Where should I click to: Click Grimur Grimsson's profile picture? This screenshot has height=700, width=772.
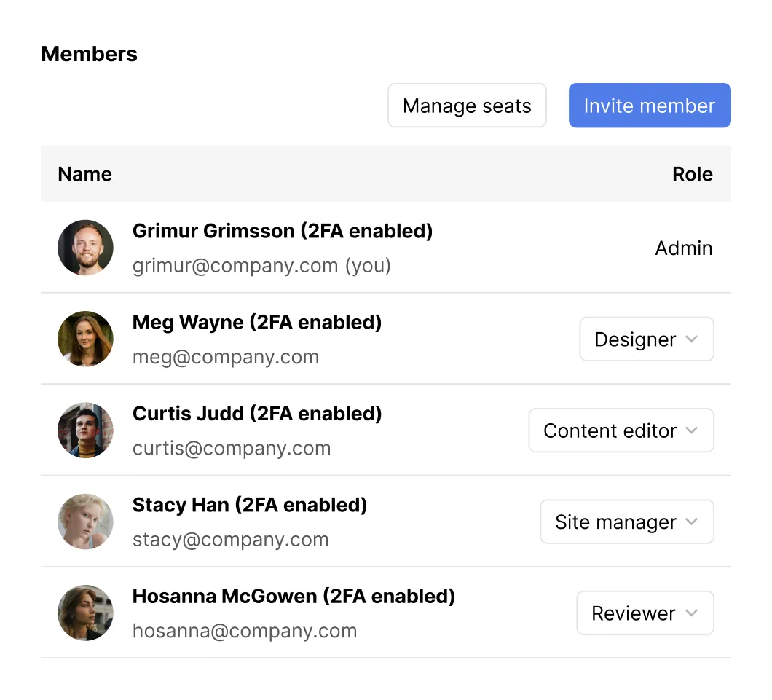pos(85,248)
